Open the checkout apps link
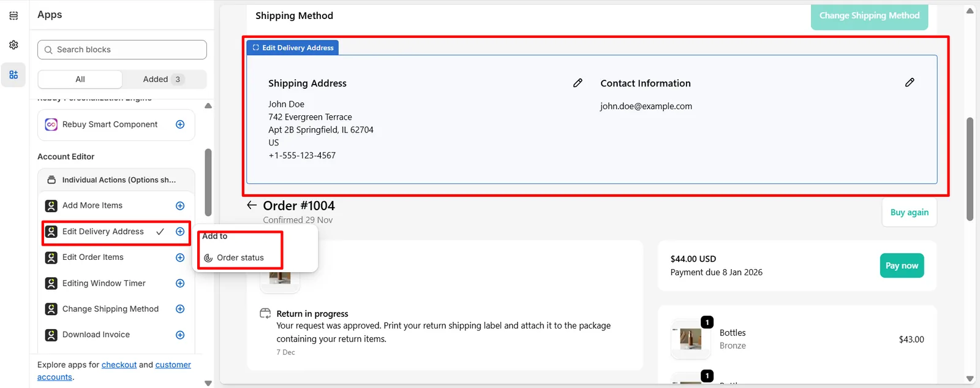This screenshot has height=388, width=980. tap(119, 365)
